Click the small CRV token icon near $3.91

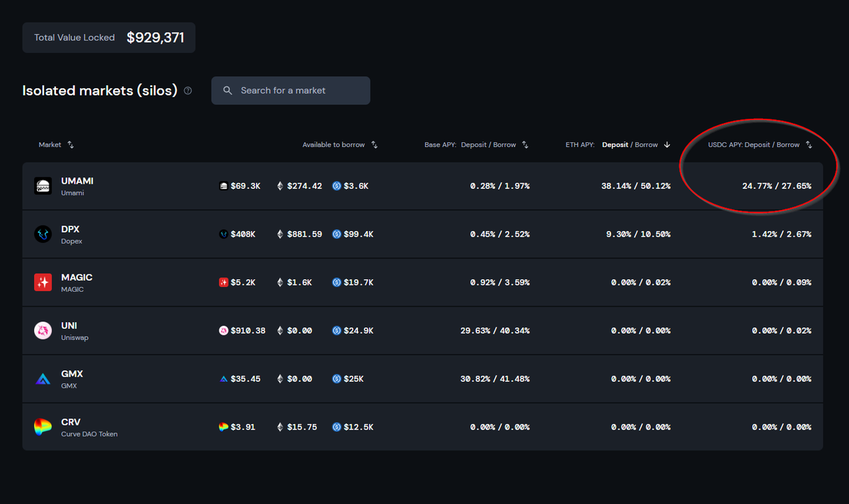224,426
